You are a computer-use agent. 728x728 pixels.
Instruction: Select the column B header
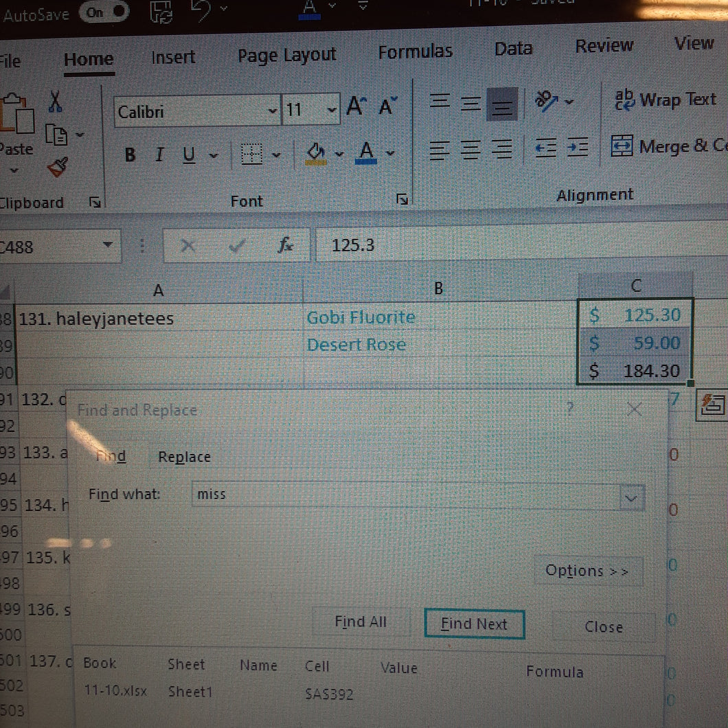[439, 288]
